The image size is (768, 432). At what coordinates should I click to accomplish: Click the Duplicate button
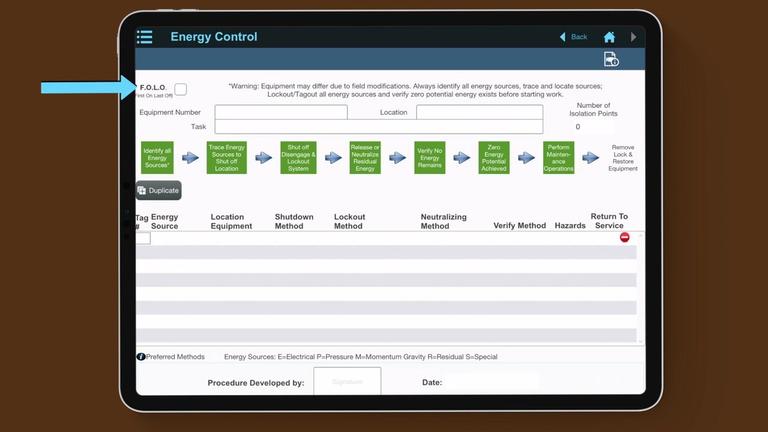click(158, 191)
